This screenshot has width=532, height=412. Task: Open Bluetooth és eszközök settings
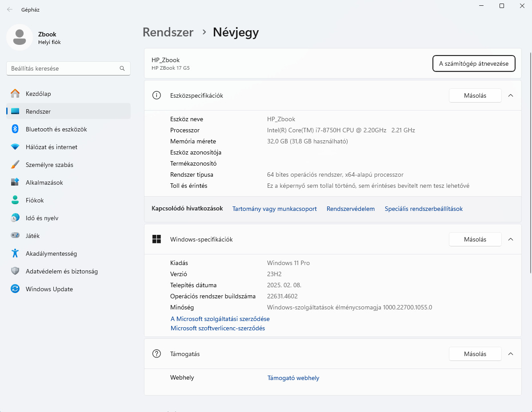[68, 129]
